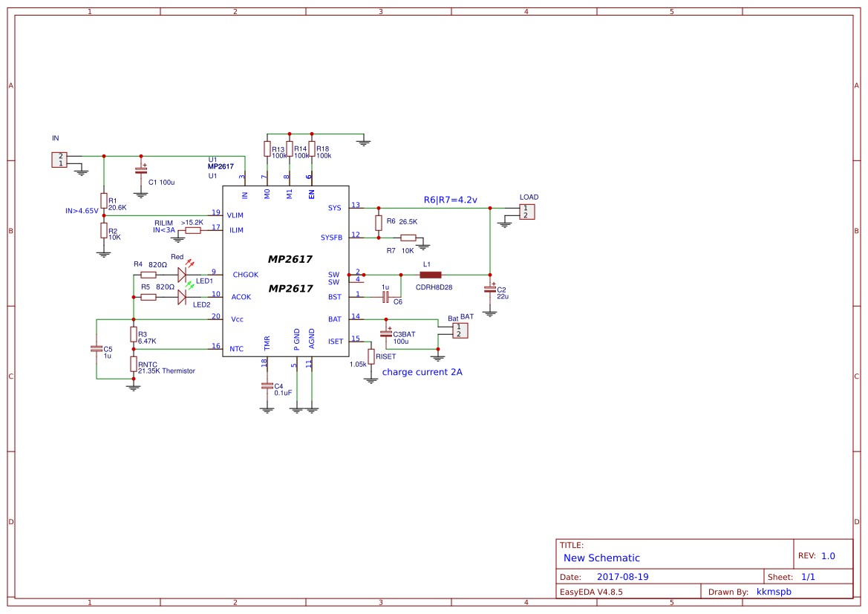Screen dimensions: 868x614
Task: Select the 'R6|R7=4.2v' note
Action: (451, 200)
